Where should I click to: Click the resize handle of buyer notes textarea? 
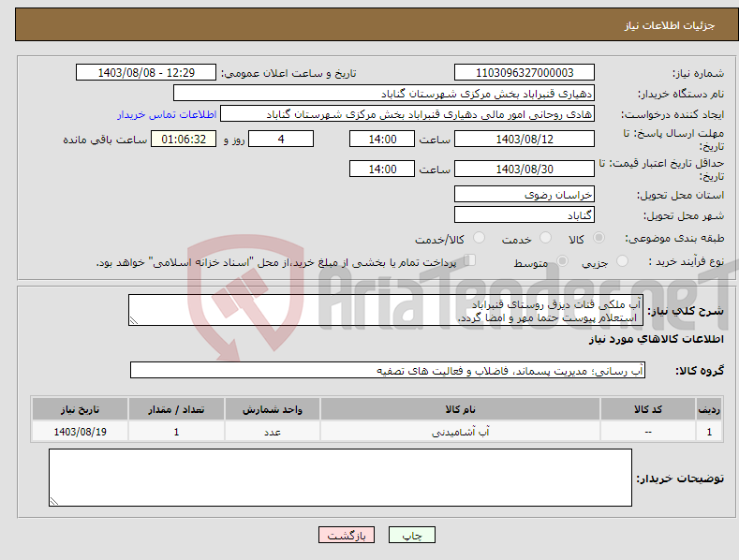pos(53,501)
